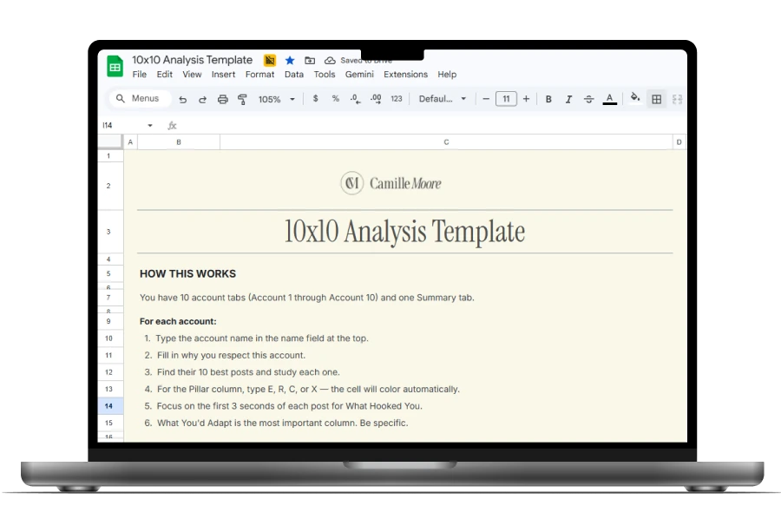The width and height of the screenshot is (781, 532).
Task: Open the Tools menu
Action: point(325,75)
